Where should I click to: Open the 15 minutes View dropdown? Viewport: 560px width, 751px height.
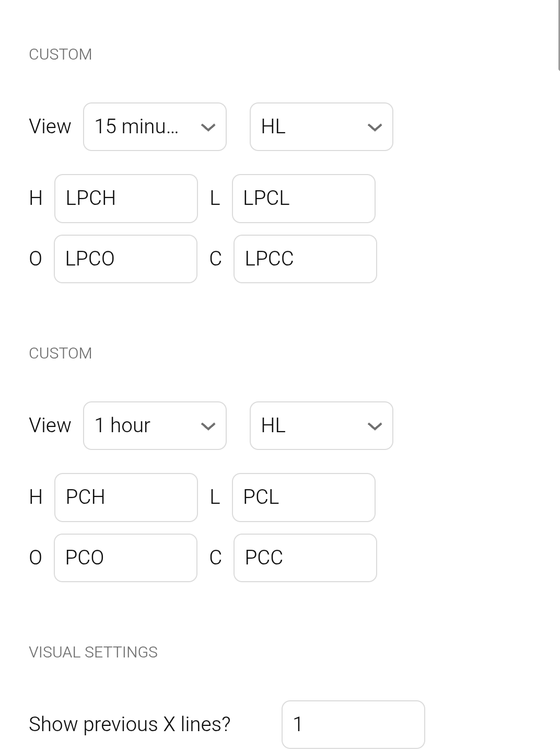[x=155, y=126]
